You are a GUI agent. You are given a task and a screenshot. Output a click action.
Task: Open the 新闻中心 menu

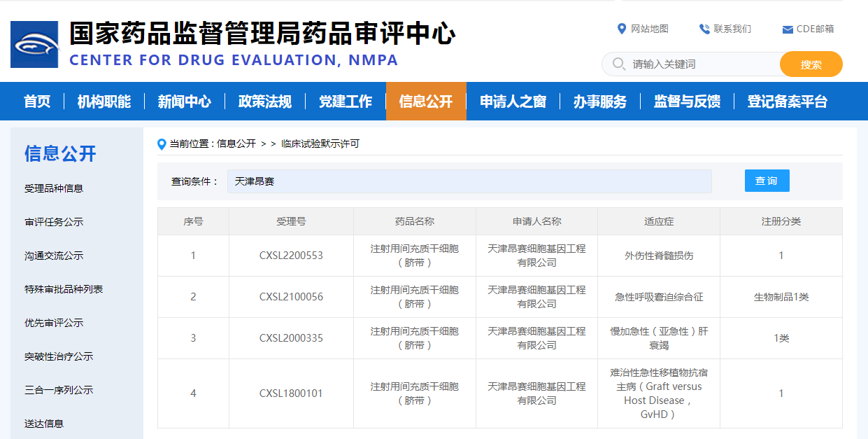pos(185,102)
